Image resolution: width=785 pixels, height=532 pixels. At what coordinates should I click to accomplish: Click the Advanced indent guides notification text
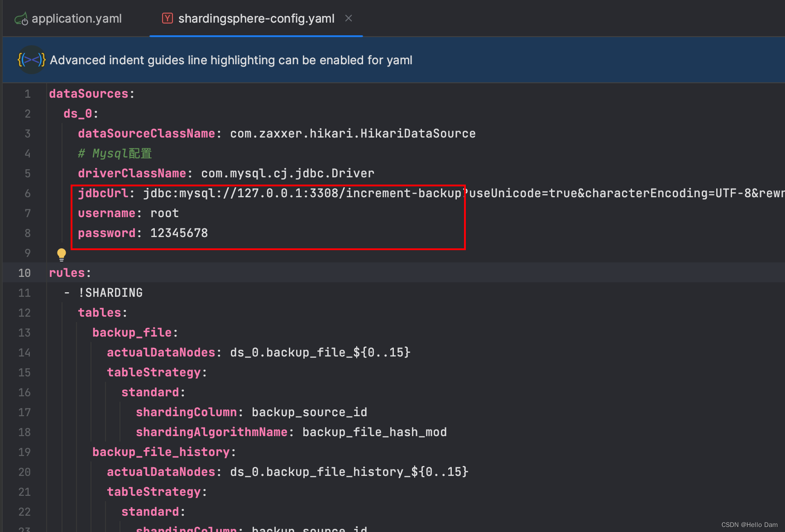(231, 60)
